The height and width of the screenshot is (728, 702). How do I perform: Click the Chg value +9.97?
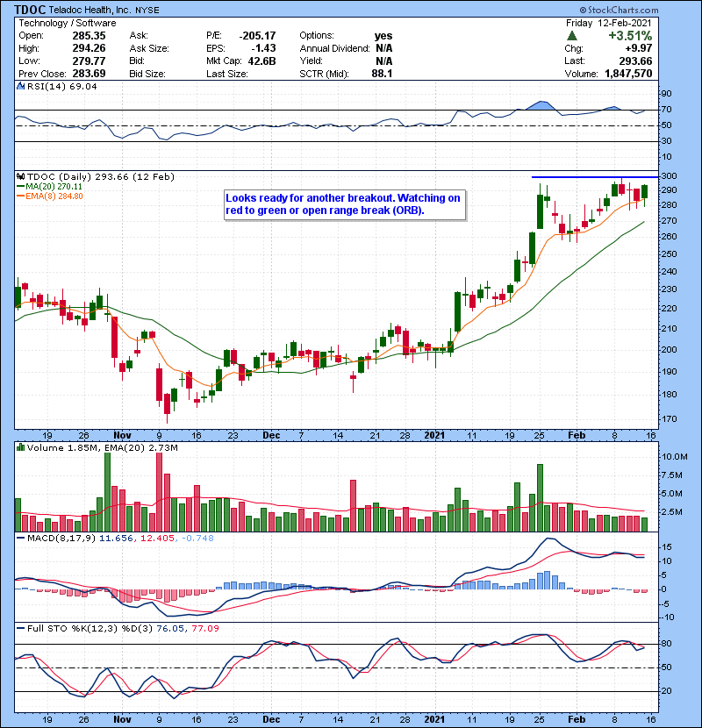(638, 48)
